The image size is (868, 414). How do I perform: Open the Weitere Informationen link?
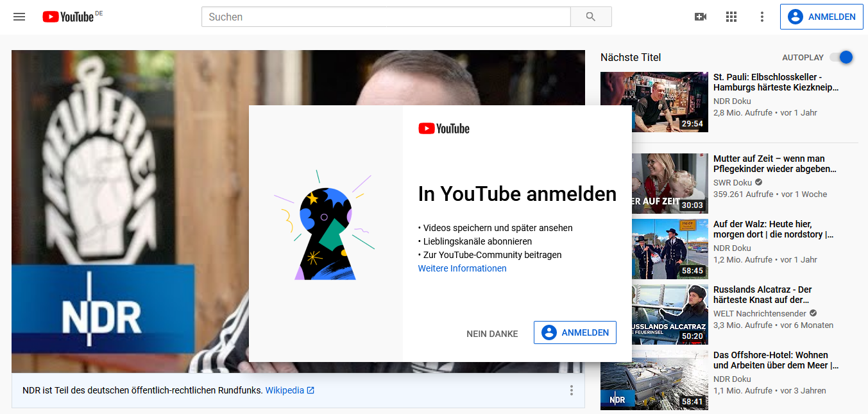point(462,268)
